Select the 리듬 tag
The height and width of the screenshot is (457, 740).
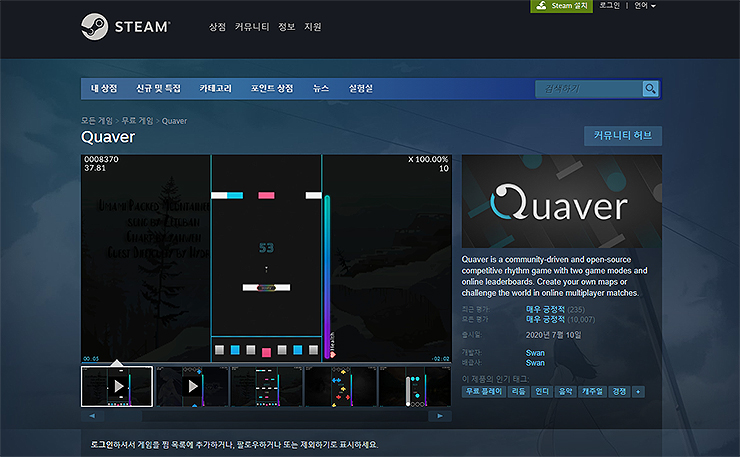point(519,391)
